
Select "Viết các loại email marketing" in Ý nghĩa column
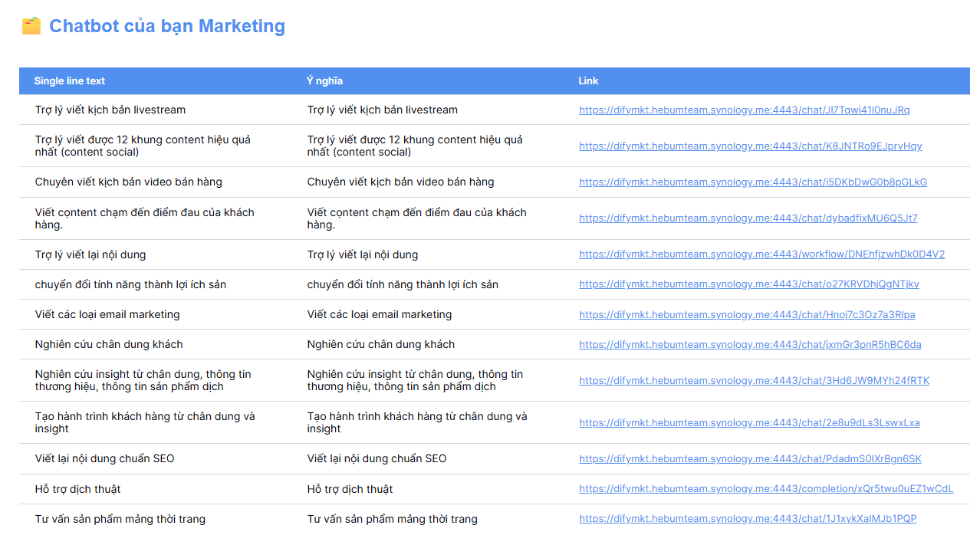[x=380, y=314]
